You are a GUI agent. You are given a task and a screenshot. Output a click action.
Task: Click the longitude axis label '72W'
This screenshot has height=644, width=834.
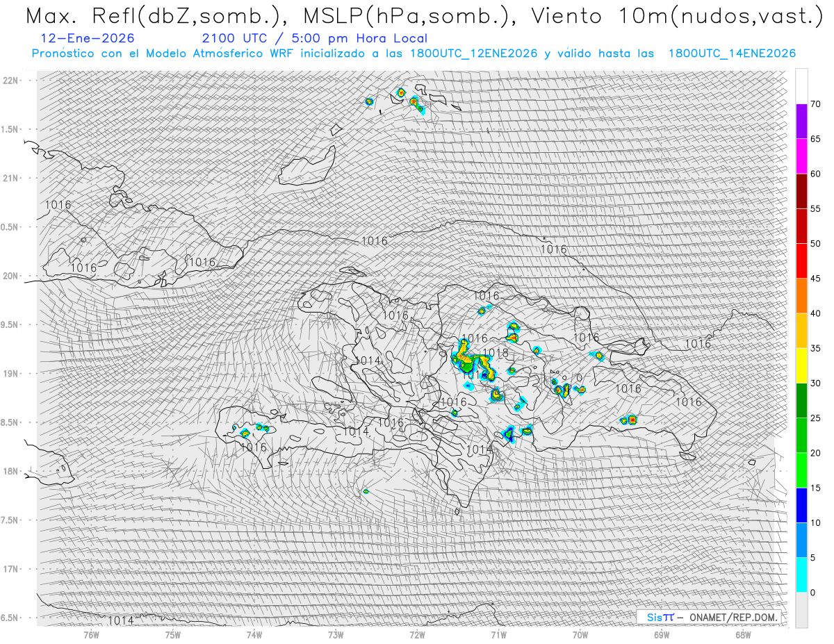[417, 634]
